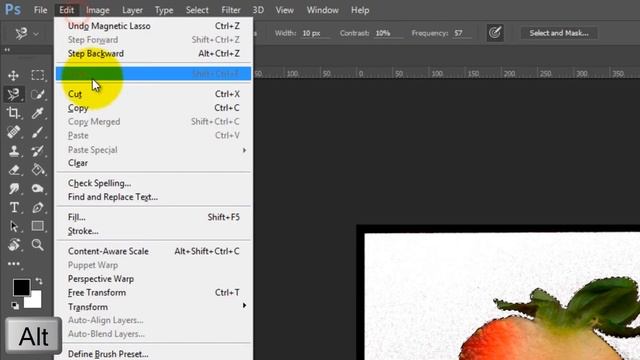Select the Rectangular Marquee tool

click(38, 76)
